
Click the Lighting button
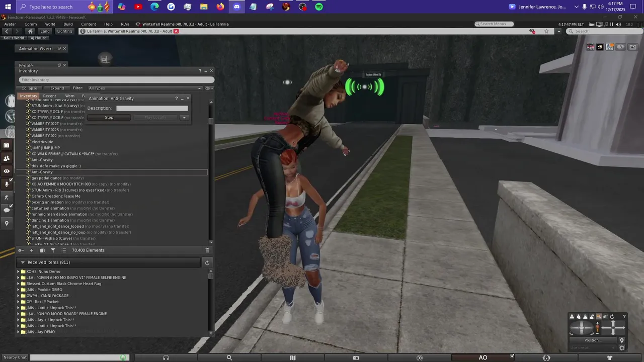[64, 31]
